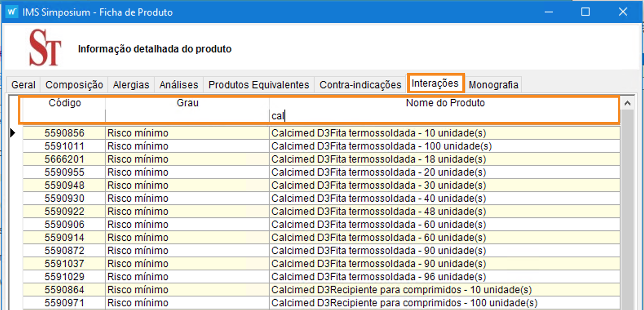The width and height of the screenshot is (644, 310).
Task: Click the Nome do Produto filter field
Action: pyautogui.click(x=444, y=116)
